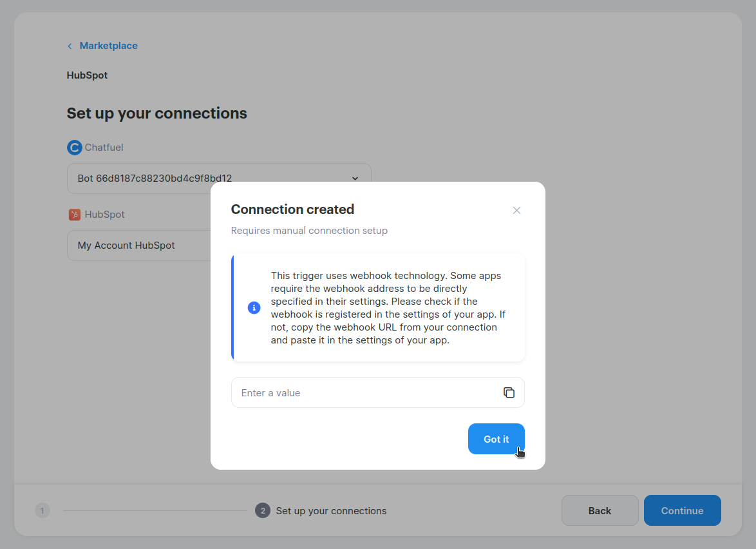Viewport: 756px width, 549px height.
Task: Click the HubSpot label above account selector
Action: [104, 215]
